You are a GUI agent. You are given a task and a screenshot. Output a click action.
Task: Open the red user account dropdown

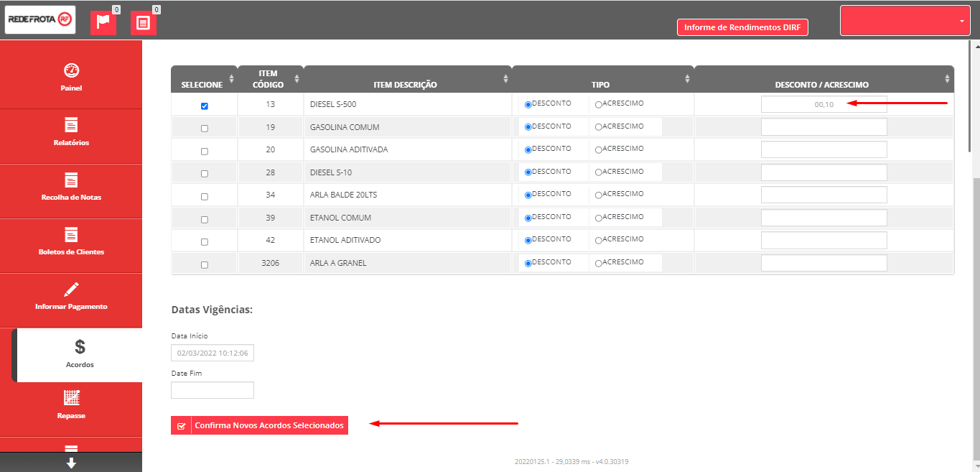905,20
